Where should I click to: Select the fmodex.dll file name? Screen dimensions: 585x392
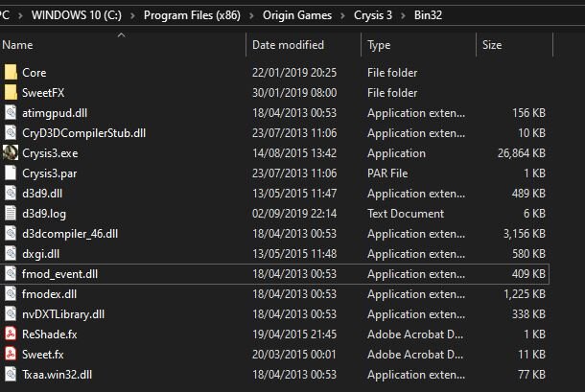pyautogui.click(x=49, y=294)
